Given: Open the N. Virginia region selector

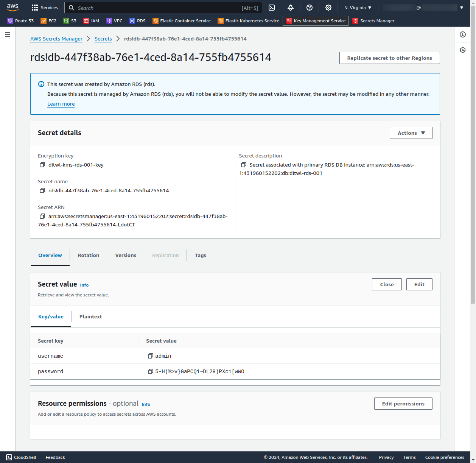Looking at the screenshot, I should [x=357, y=8].
